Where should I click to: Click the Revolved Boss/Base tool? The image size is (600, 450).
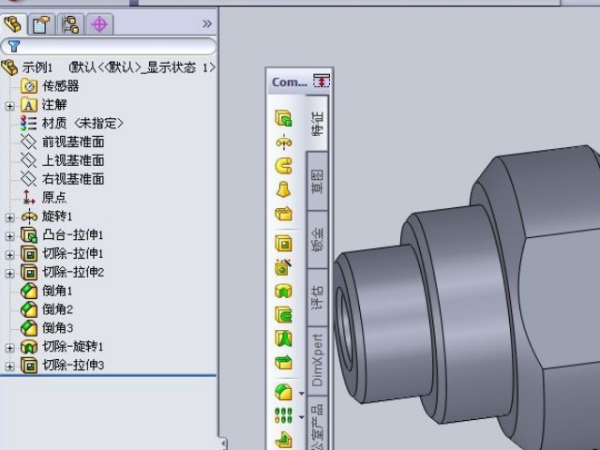point(284,143)
